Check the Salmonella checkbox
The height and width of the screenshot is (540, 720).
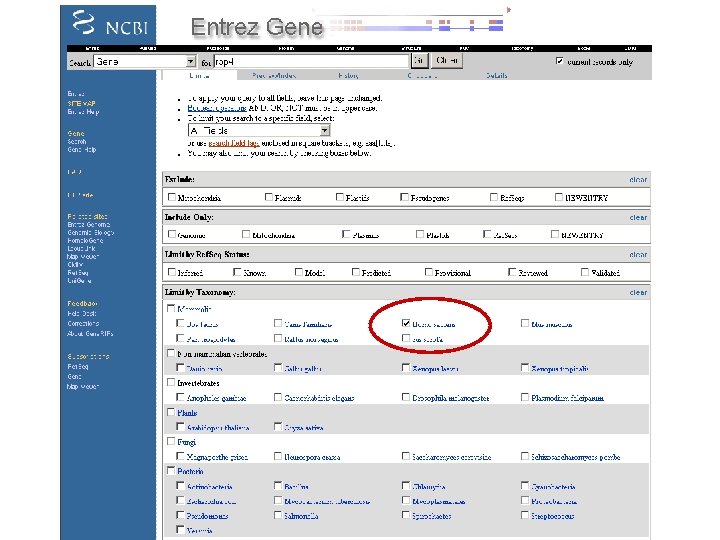(x=278, y=515)
